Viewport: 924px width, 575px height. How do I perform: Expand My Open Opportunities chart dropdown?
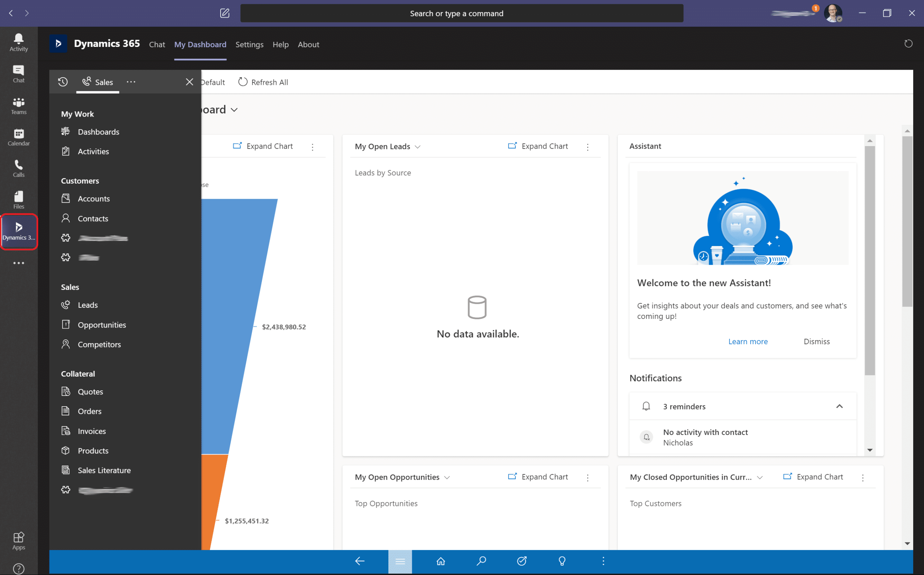tap(447, 477)
